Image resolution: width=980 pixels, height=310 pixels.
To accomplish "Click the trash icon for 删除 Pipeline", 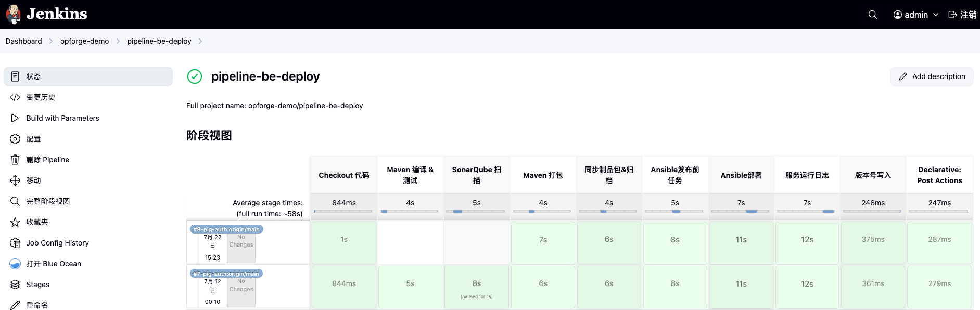I will click(15, 160).
